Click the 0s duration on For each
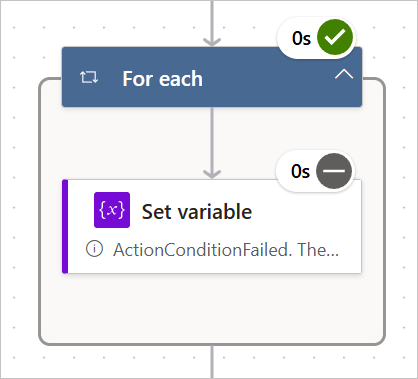418x379 pixels. tap(301, 38)
